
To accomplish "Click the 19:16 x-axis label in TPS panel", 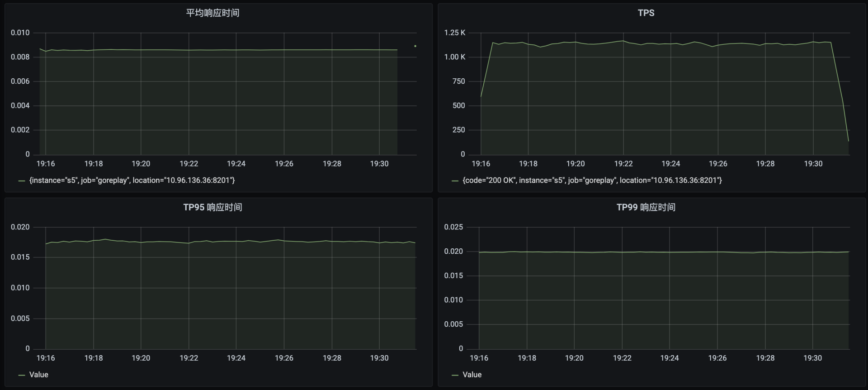I will [x=481, y=164].
